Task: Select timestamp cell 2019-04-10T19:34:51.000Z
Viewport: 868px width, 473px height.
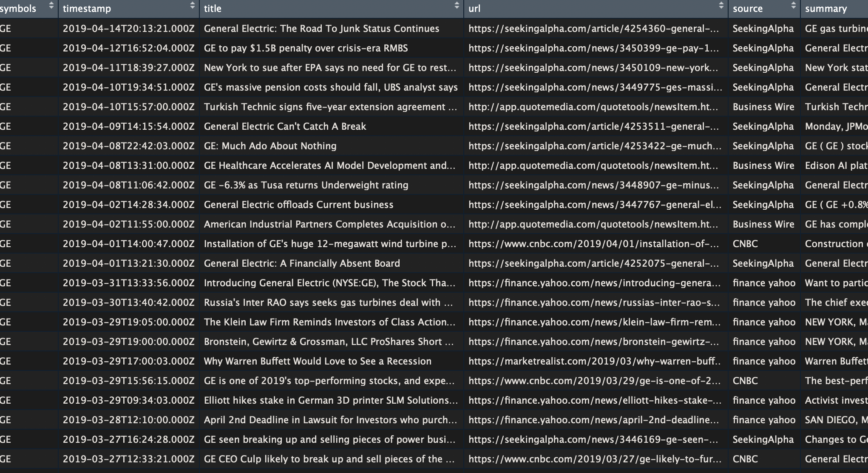Action: coord(128,87)
